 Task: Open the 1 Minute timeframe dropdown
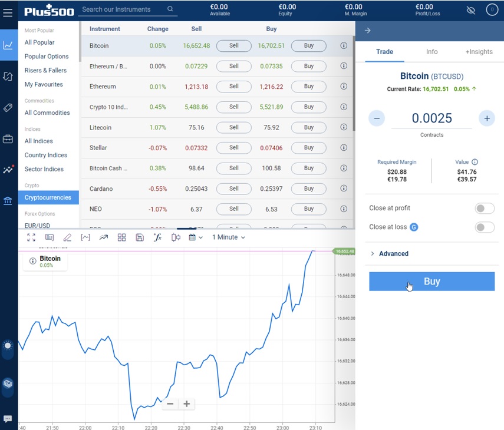[229, 237]
